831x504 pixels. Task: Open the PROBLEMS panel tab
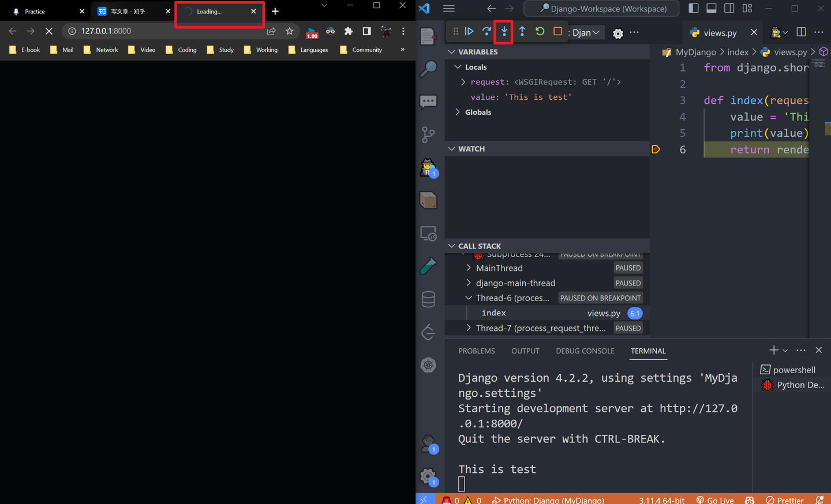point(477,351)
